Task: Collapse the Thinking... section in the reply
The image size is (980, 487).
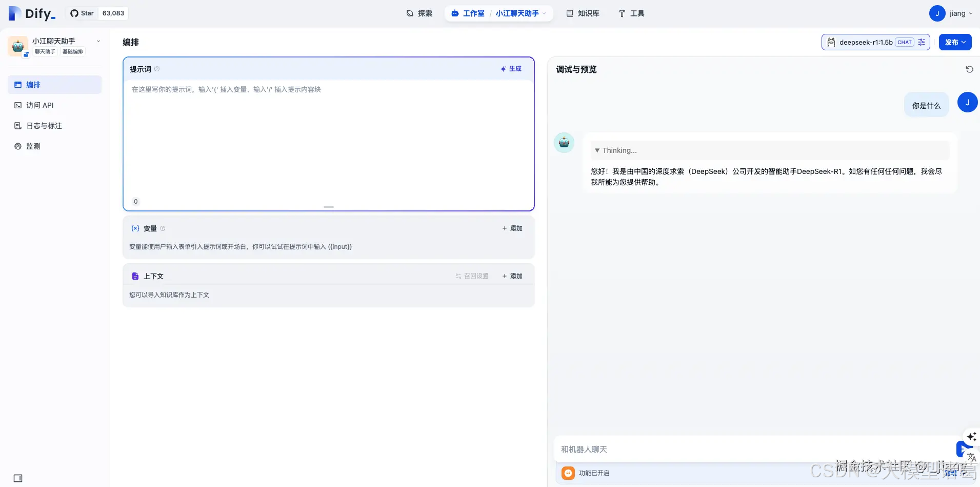Action: click(x=615, y=150)
